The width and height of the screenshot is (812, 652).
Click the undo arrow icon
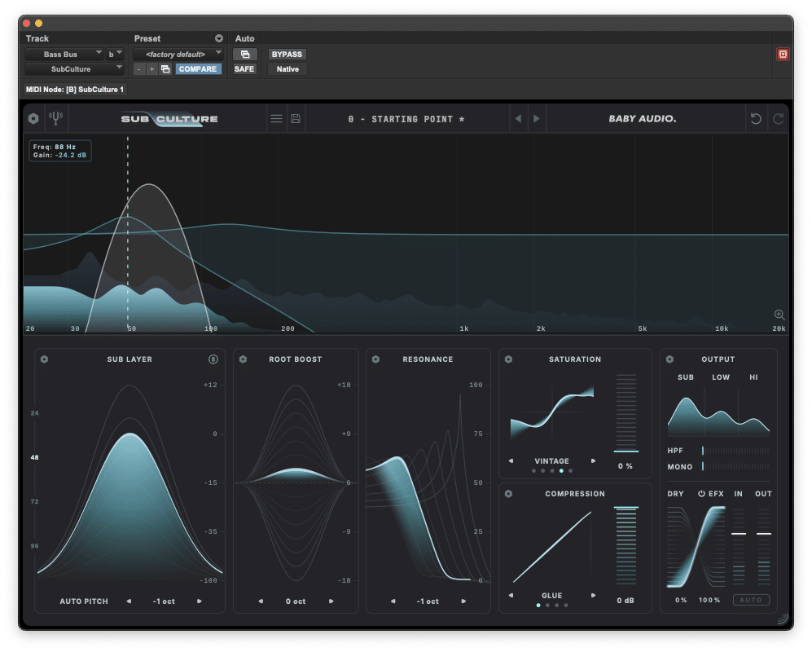pos(756,119)
